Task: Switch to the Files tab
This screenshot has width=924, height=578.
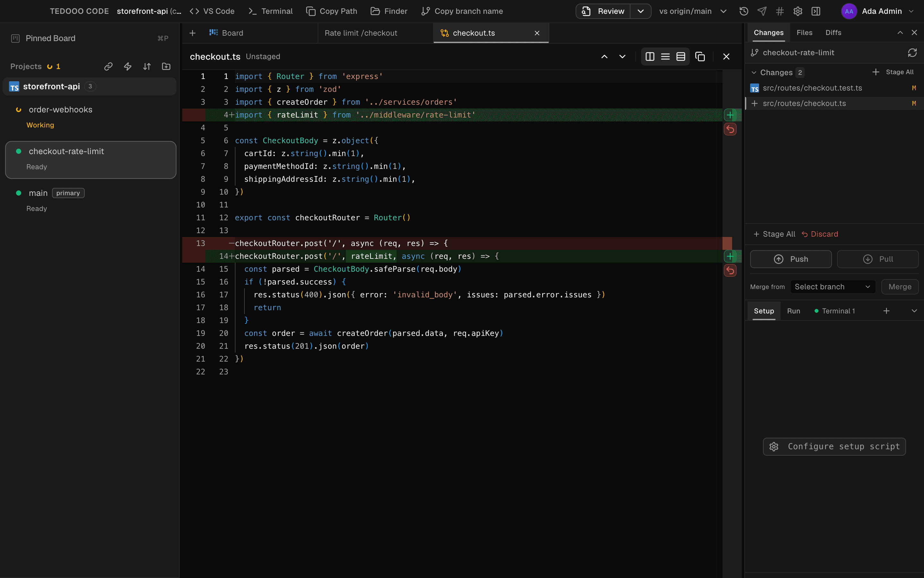Action: [x=804, y=33]
